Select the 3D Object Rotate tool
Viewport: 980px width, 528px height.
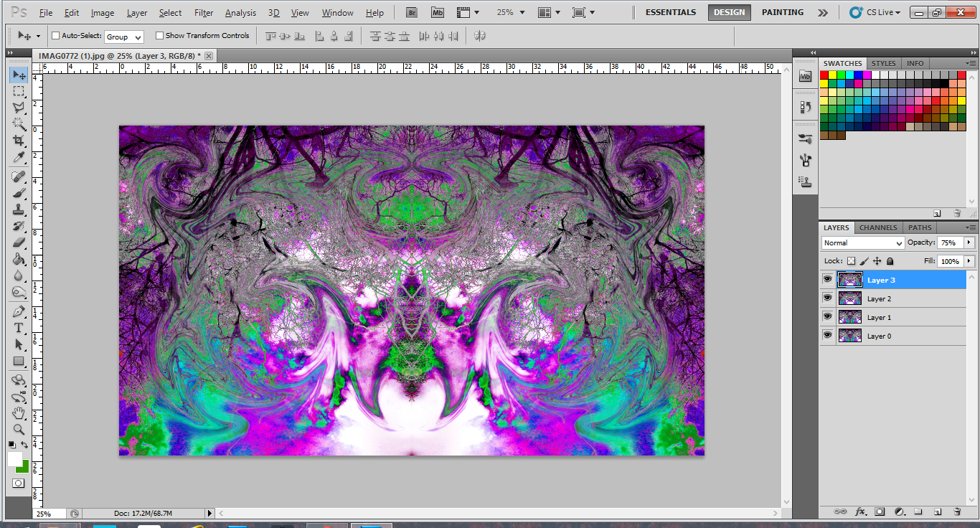point(19,380)
